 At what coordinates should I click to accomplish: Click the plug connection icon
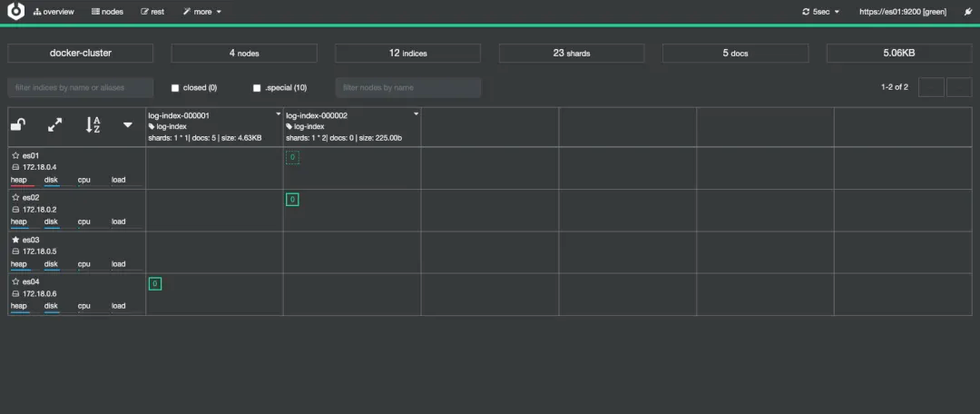[x=968, y=12]
